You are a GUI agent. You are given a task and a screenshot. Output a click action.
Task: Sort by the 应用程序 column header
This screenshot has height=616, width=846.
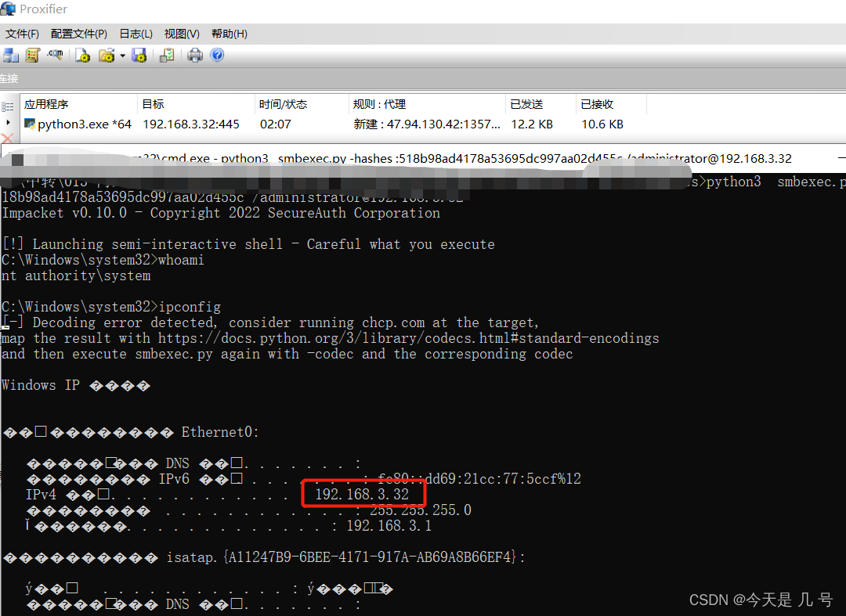click(x=79, y=104)
